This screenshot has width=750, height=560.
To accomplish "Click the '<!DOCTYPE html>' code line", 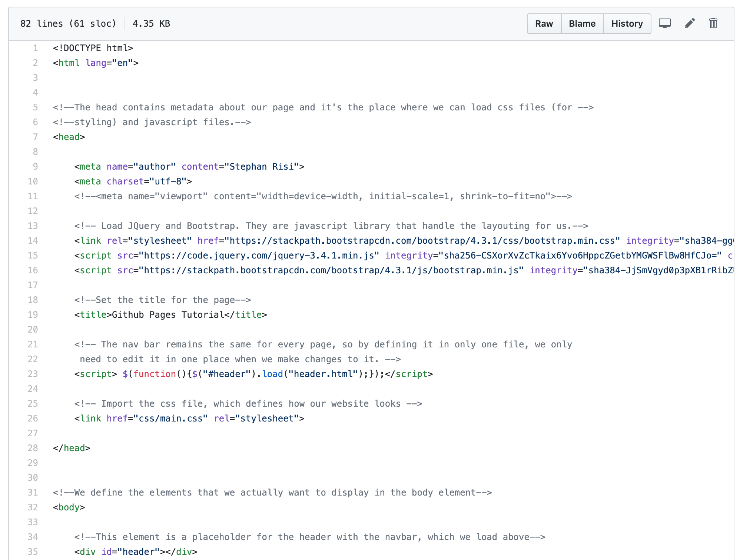I will click(x=93, y=48).
